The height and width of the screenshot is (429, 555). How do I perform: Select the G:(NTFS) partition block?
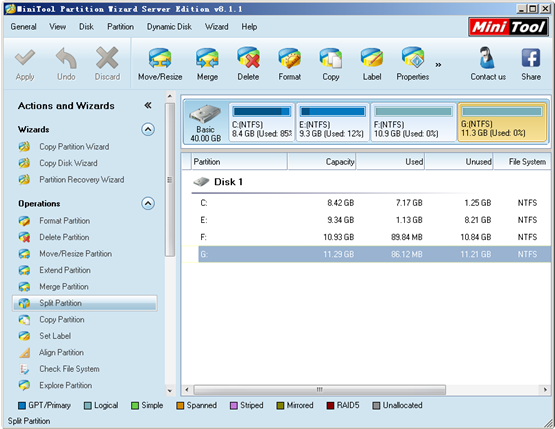coord(502,122)
